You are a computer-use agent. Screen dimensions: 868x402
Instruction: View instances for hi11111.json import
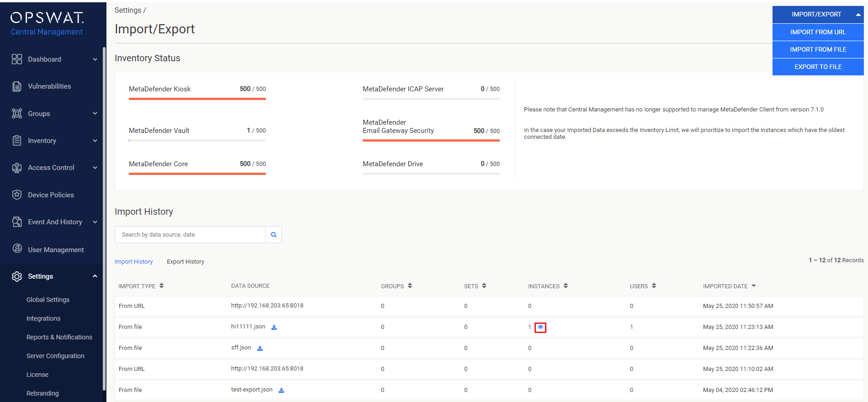click(x=540, y=327)
